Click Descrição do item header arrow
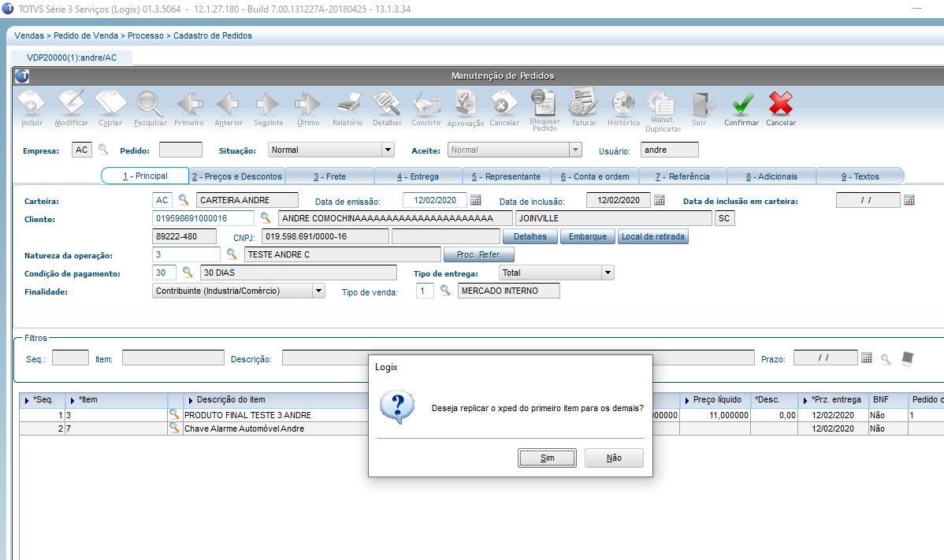944x560 pixels. tap(190, 400)
